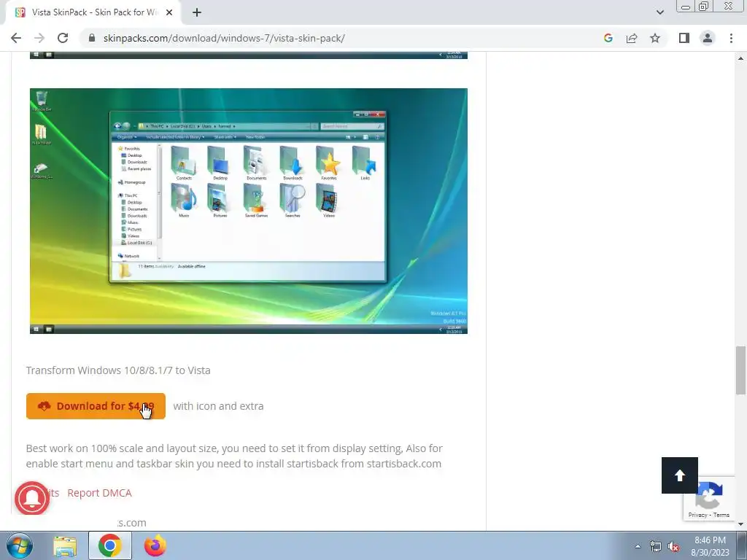Open File Explorer from taskbar
The image size is (747, 560).
65,545
